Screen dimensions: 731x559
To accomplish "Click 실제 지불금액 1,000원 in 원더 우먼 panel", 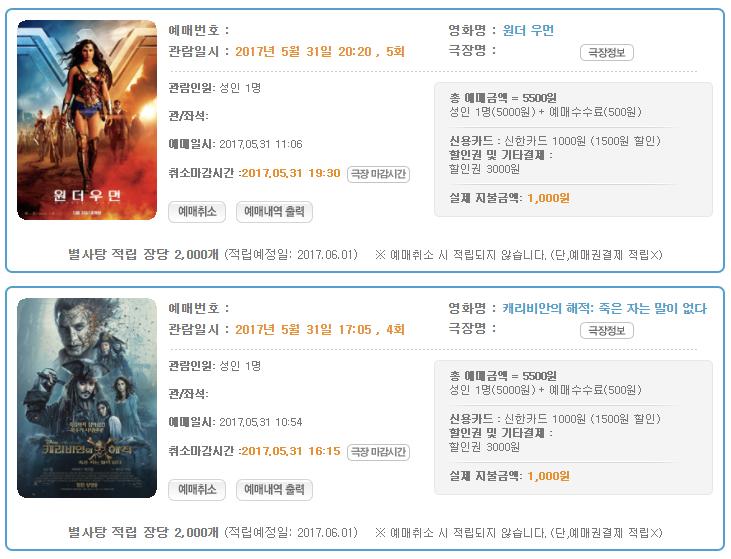I will click(x=509, y=198).
